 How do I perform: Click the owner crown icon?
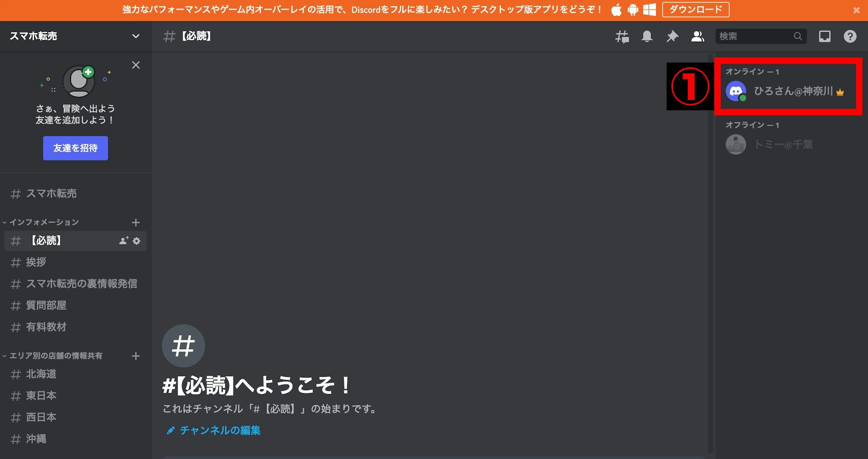840,92
